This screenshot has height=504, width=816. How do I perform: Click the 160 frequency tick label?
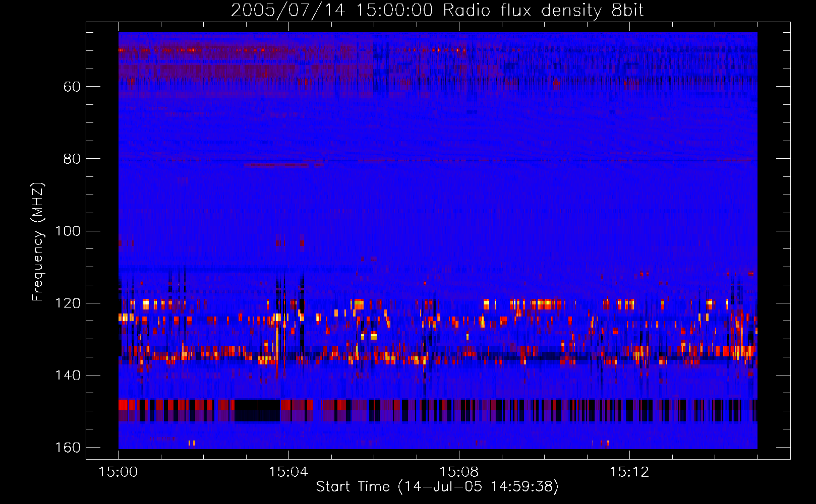coord(68,448)
